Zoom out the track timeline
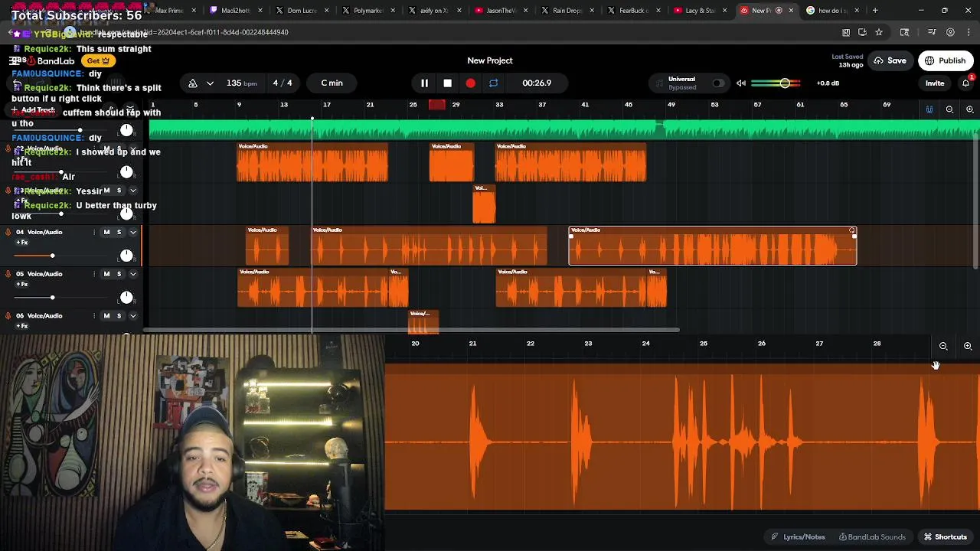 tap(949, 109)
